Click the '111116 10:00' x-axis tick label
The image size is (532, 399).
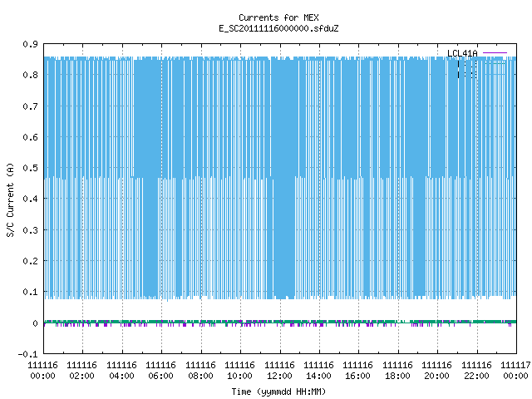coord(239,371)
